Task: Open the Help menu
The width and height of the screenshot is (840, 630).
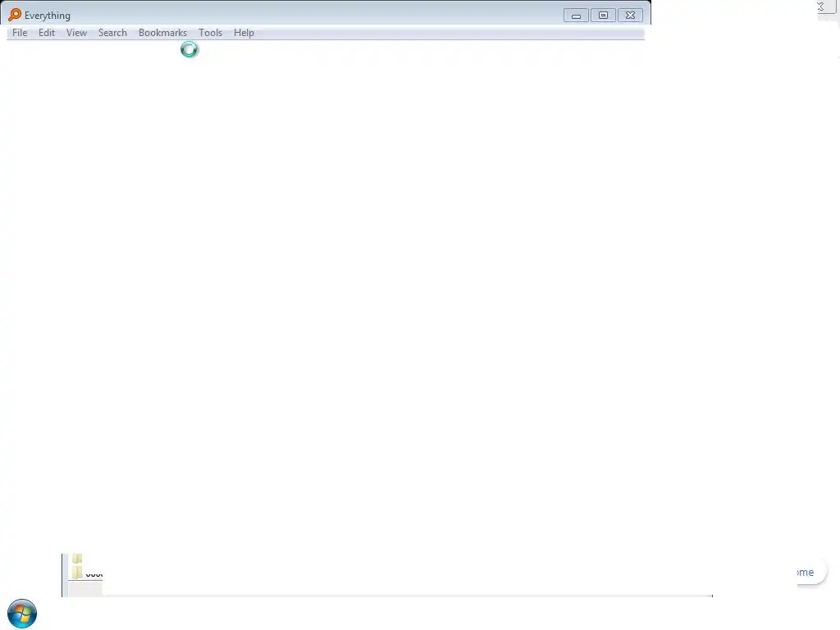Action: 244,33
